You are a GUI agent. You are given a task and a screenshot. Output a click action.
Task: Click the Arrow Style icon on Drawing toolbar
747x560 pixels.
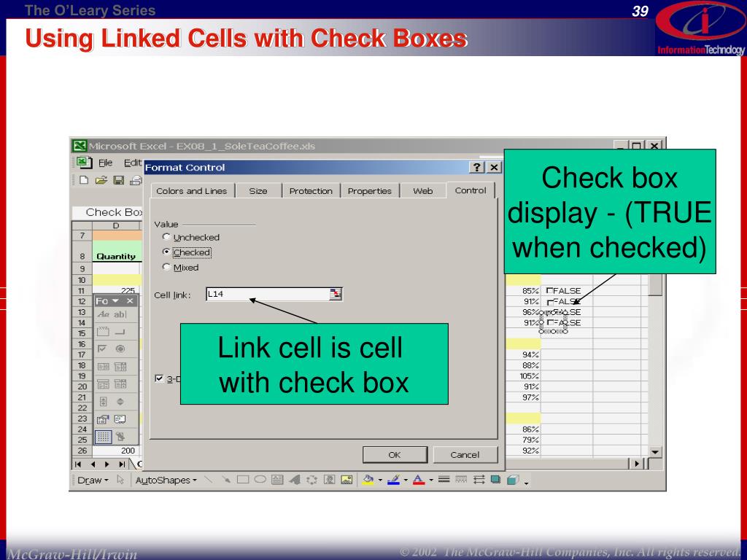[479, 480]
